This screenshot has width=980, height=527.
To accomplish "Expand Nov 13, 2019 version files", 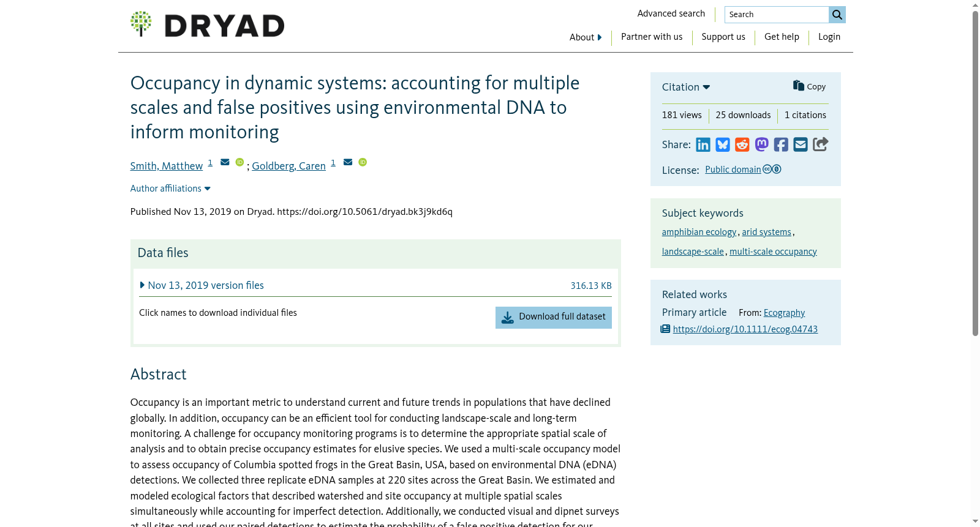I will pyautogui.click(x=202, y=285).
